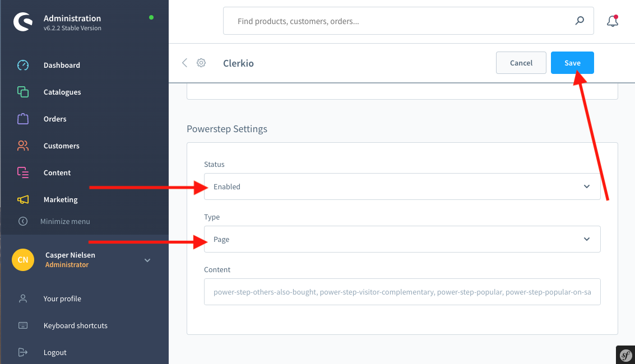
Task: Click the Customers people icon
Action: pyautogui.click(x=23, y=146)
